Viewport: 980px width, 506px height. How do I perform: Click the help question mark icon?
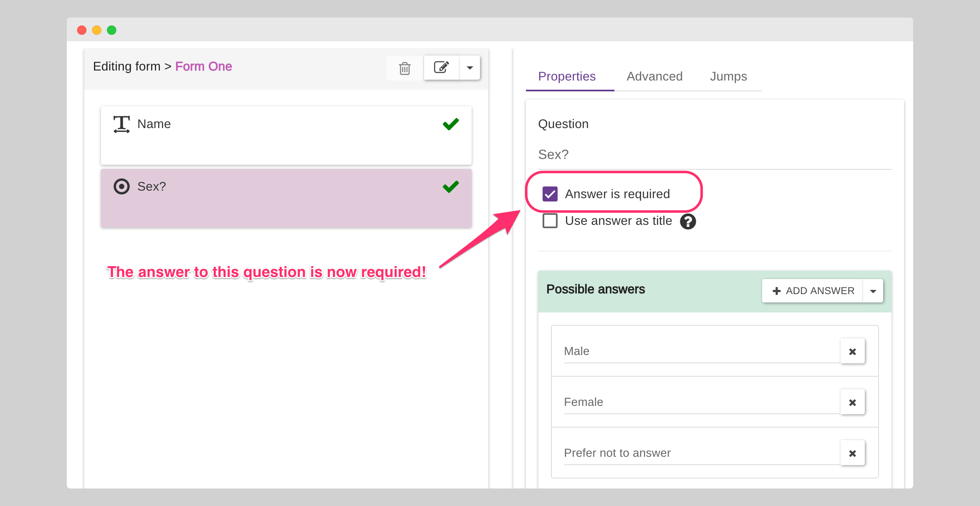[x=687, y=222]
